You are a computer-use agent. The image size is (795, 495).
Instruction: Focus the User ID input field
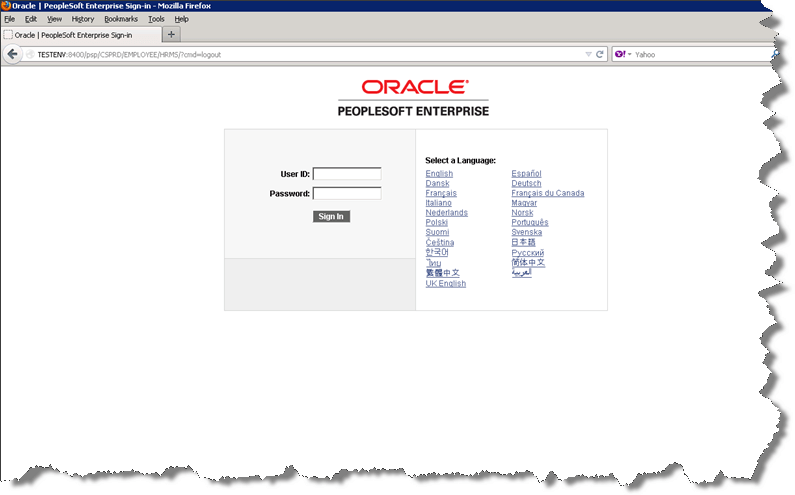347,174
